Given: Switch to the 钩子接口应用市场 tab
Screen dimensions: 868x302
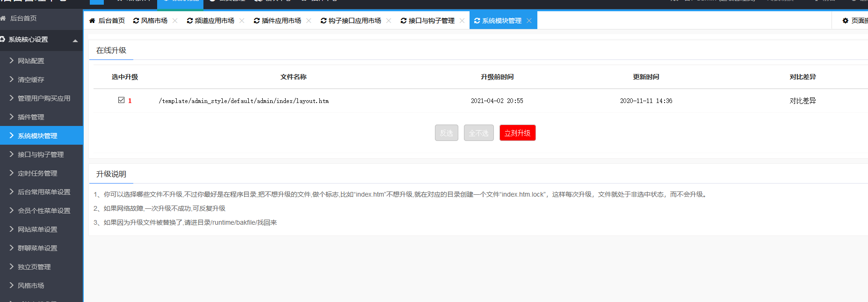Looking at the screenshot, I should pos(354,21).
